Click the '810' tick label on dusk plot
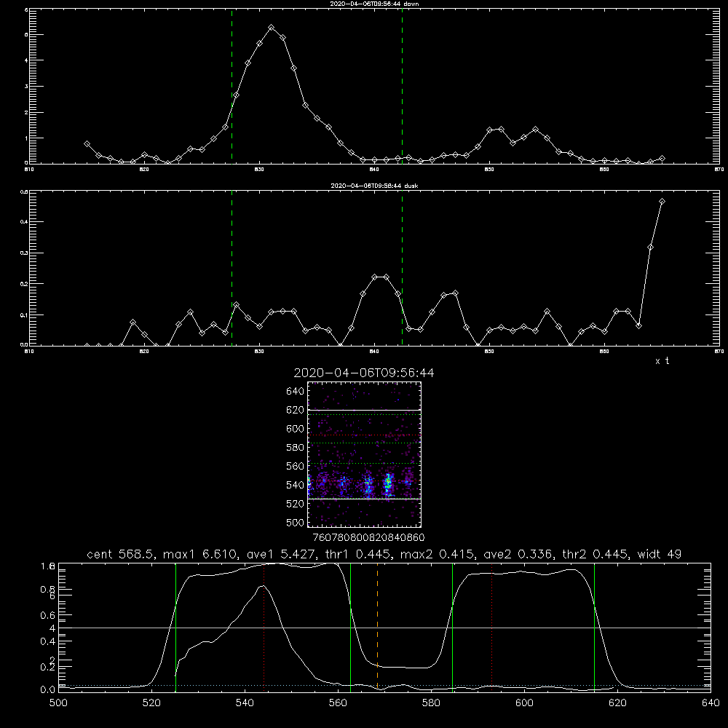This screenshot has height=728, width=728. [29, 352]
